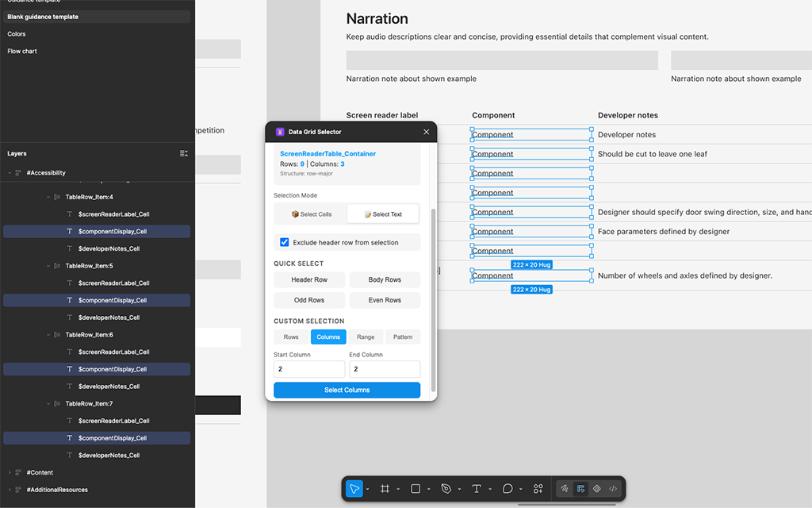Click the layout icon of TableRow_Item:6
The height and width of the screenshot is (508, 812).
click(57, 335)
